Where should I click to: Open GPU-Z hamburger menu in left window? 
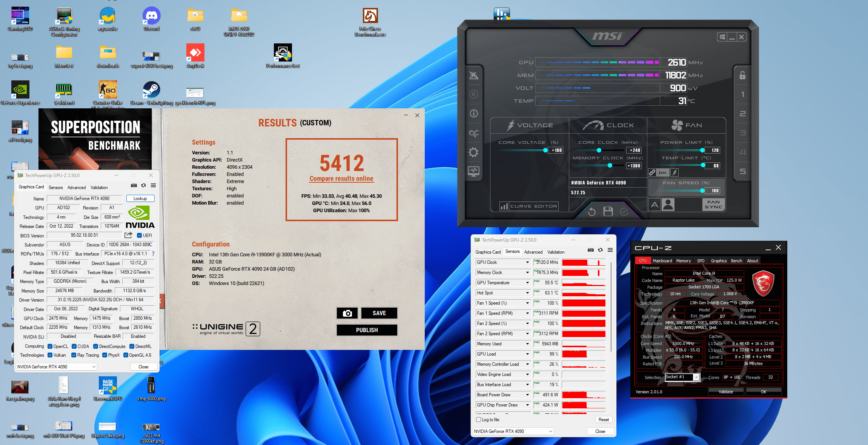pyautogui.click(x=154, y=185)
